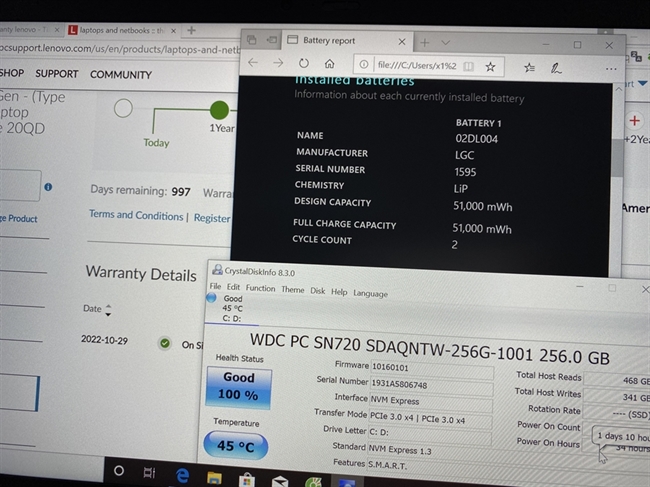Click the Register link on Lenovo page

click(212, 218)
